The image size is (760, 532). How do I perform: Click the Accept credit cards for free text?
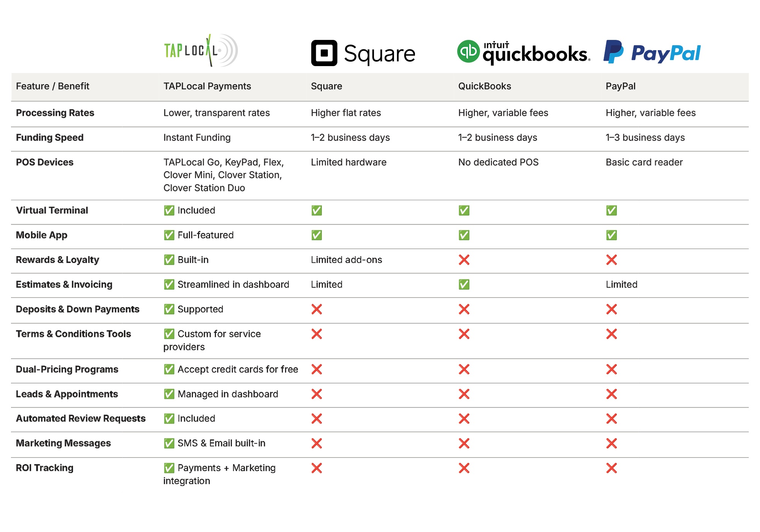pyautogui.click(x=237, y=369)
